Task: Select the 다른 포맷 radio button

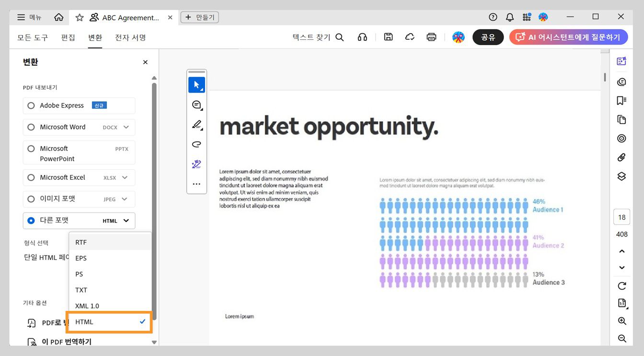Action: click(31, 221)
